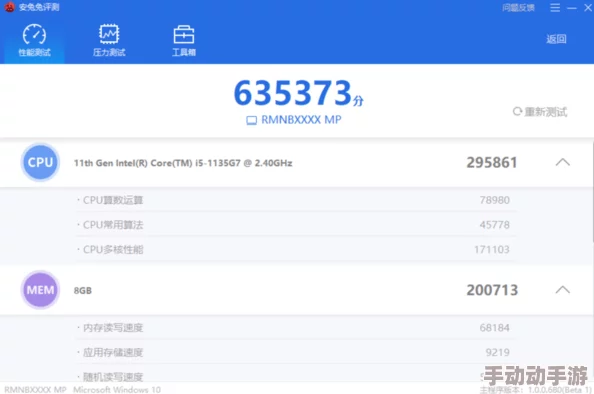Click the 8GB memory label

[83, 291]
